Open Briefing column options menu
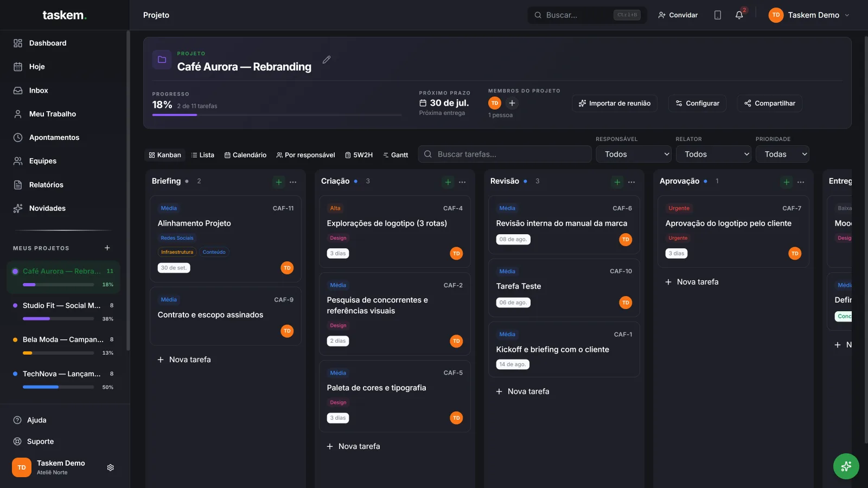 [293, 182]
